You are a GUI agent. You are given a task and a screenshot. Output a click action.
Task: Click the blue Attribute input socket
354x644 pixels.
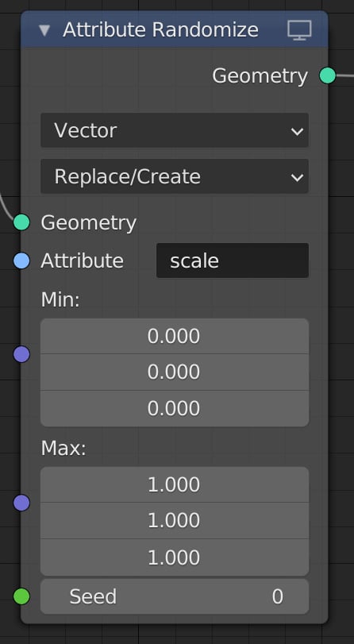click(21, 260)
